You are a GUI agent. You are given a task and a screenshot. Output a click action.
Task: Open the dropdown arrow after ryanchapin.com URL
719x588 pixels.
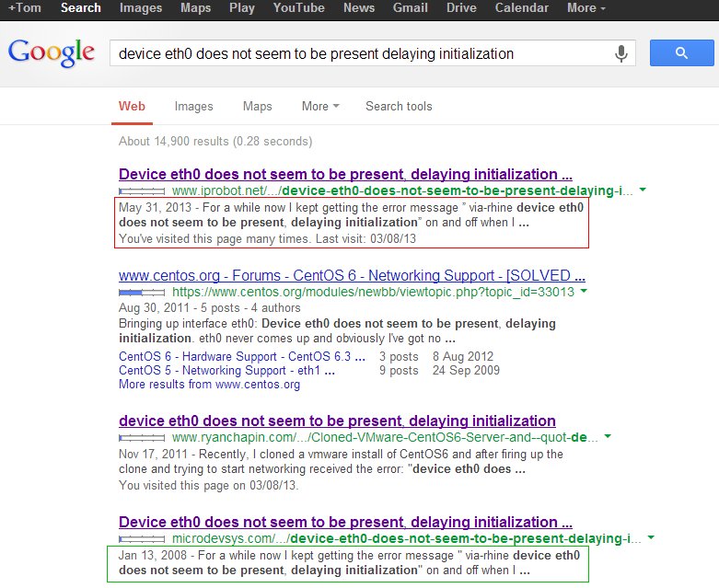coord(608,436)
